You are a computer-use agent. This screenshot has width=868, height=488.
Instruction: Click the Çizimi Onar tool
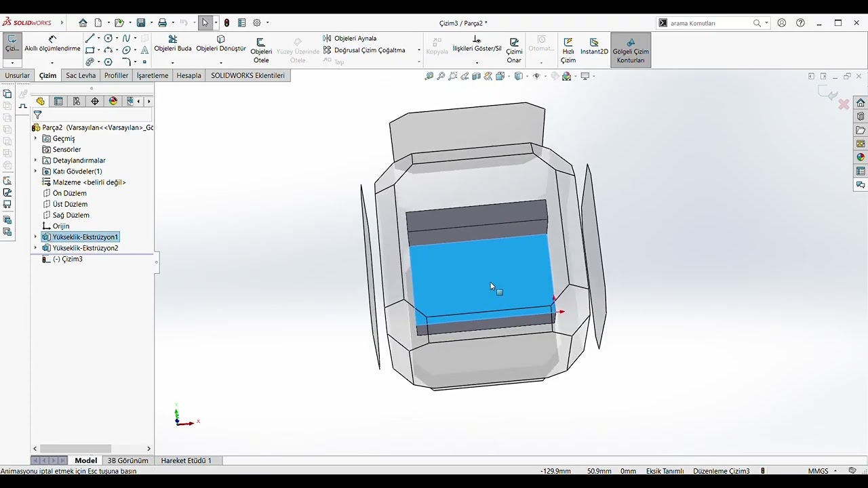click(514, 50)
